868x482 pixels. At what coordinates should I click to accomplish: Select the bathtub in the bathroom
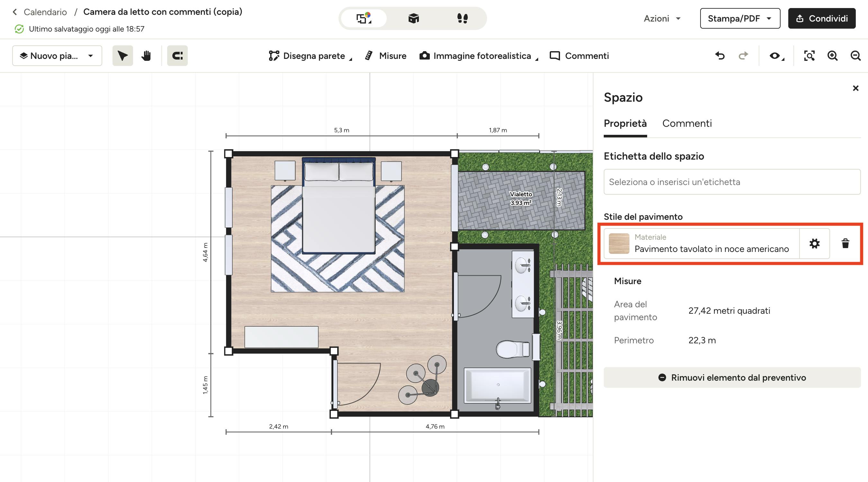(497, 385)
